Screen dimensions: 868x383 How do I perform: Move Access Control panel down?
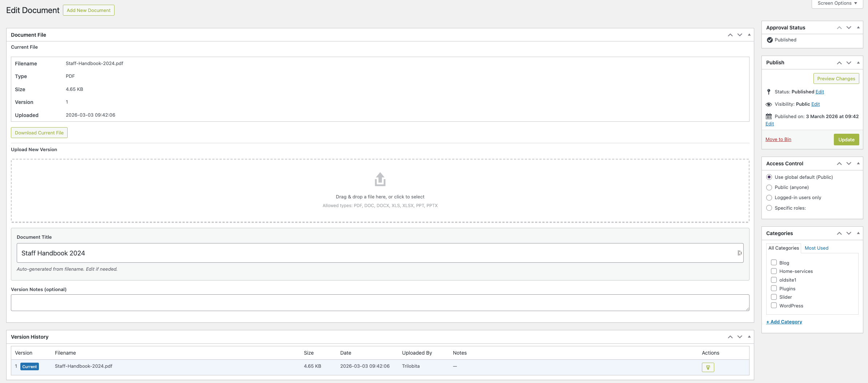click(x=849, y=164)
